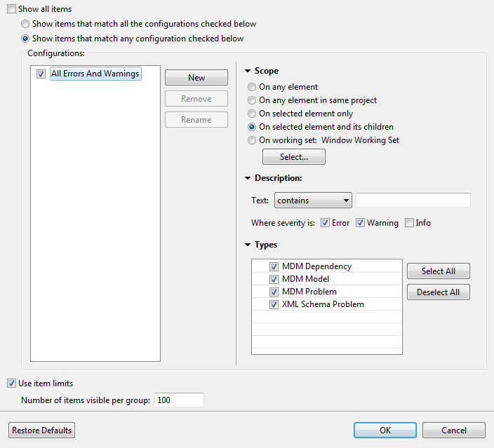The height and width of the screenshot is (448, 494).
Task: Collapse the Scope section
Action: (248, 71)
